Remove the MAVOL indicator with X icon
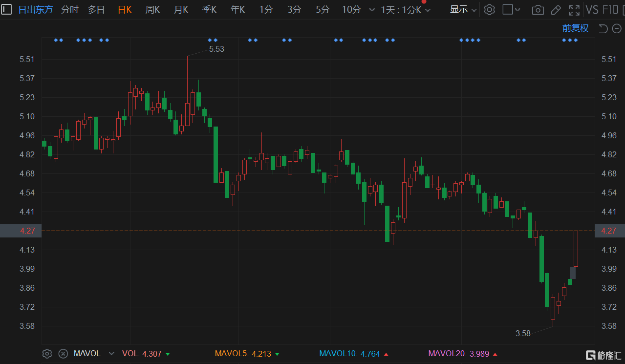The height and width of the screenshot is (364, 625). 63,354
